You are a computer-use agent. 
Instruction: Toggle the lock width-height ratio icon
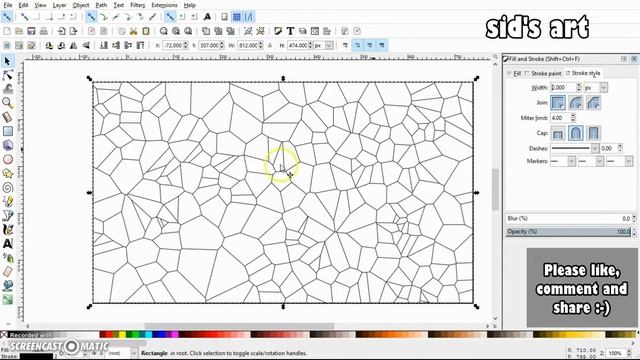coord(269,45)
